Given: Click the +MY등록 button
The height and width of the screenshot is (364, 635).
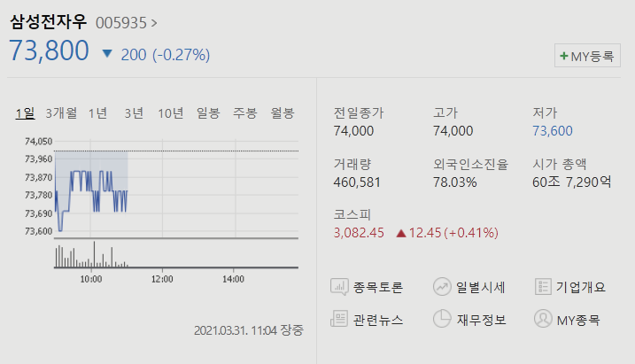Looking at the screenshot, I should (x=587, y=56).
